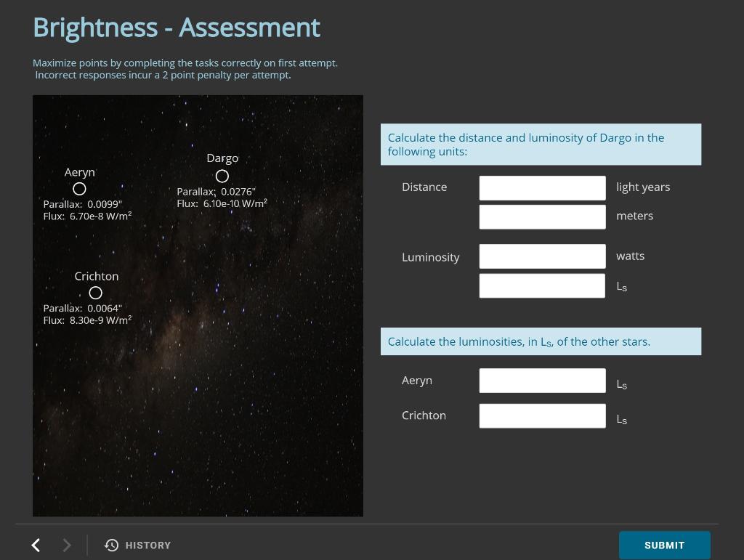Click the HISTORY text label
Screen dimensions: 744x560
click(148, 545)
